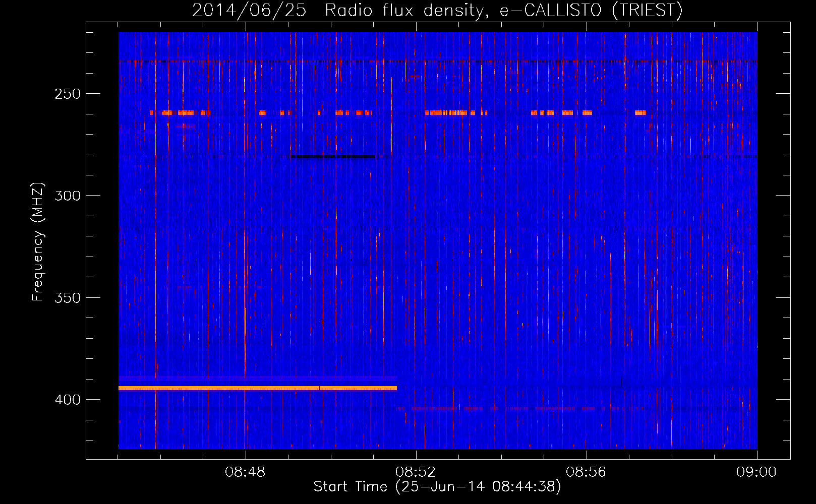Click the 08:48 time tick label
This screenshot has width=816, height=504.
coord(246,472)
